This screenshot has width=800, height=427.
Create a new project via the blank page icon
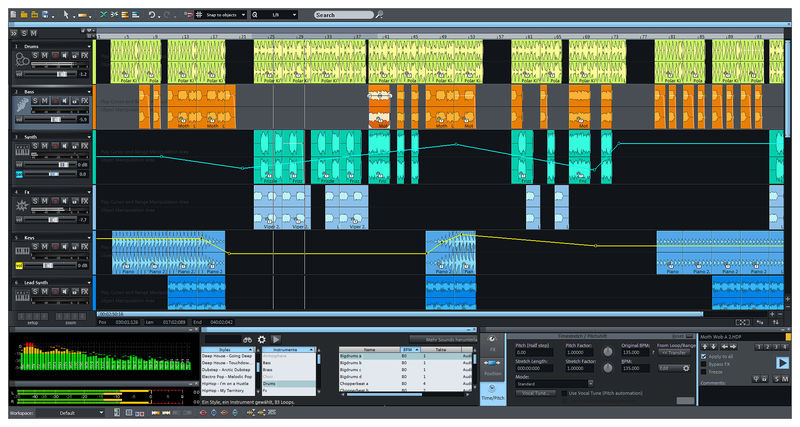pyautogui.click(x=14, y=15)
